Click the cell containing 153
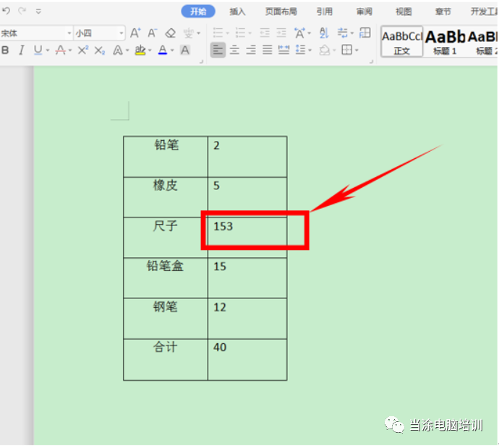 tap(247, 238)
